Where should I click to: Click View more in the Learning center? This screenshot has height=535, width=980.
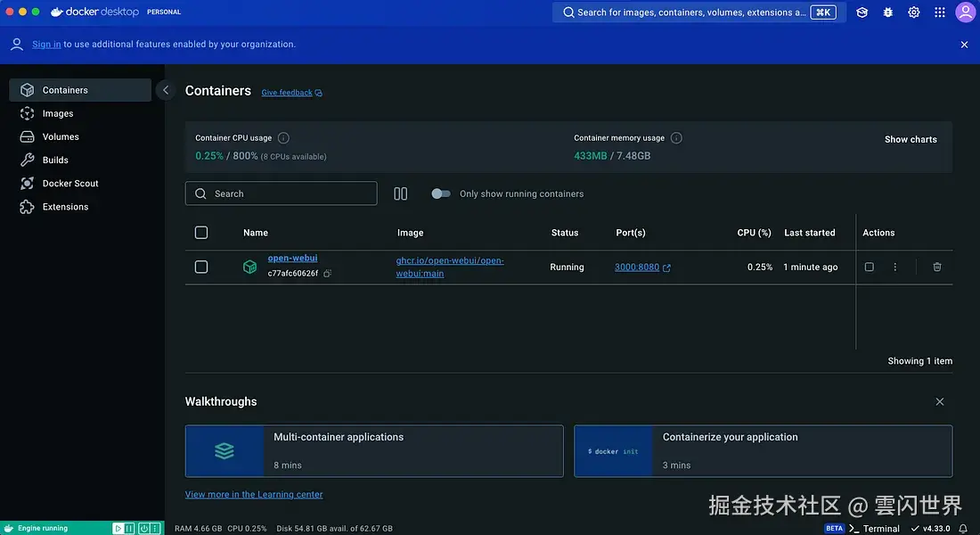click(254, 494)
